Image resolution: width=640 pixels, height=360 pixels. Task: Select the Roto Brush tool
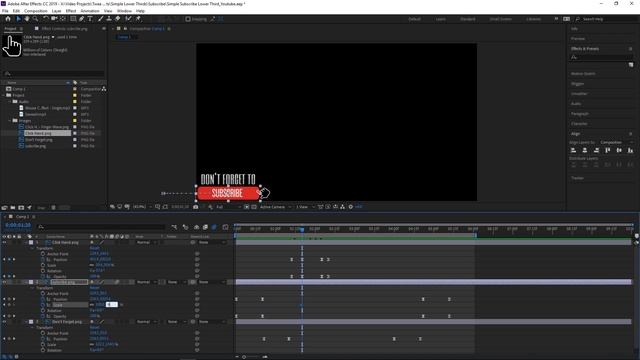(129, 19)
